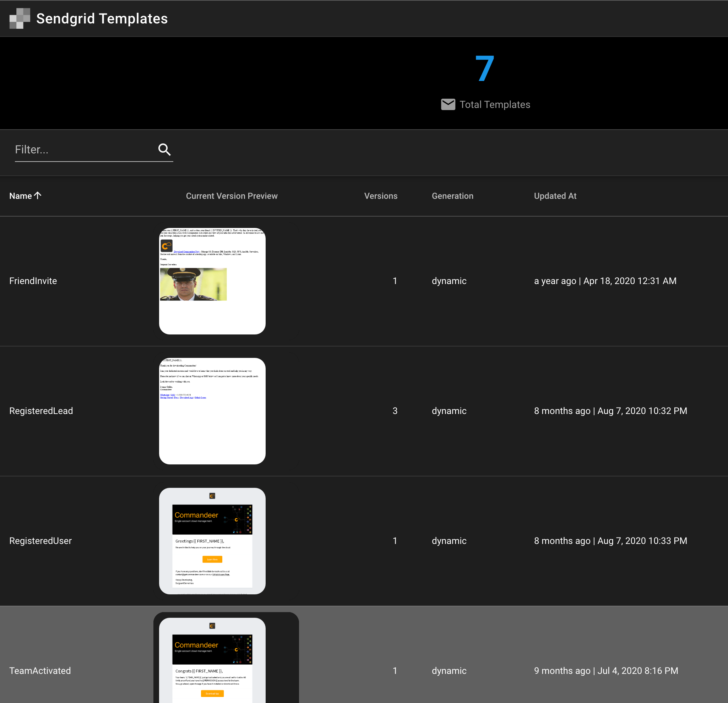This screenshot has height=703, width=728.
Task: Toggle the Name sort arrow
Action: pos(38,195)
